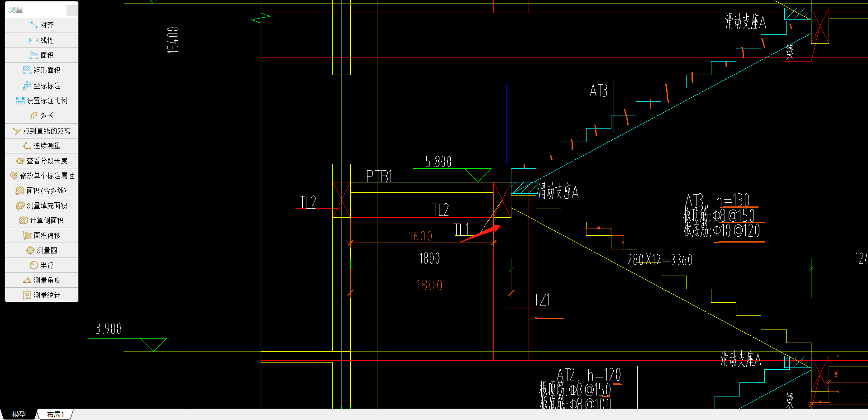Viewport: 868px width, 420px height.
Task: Choose the 测量角度 angle measurement tool
Action: click(42, 280)
